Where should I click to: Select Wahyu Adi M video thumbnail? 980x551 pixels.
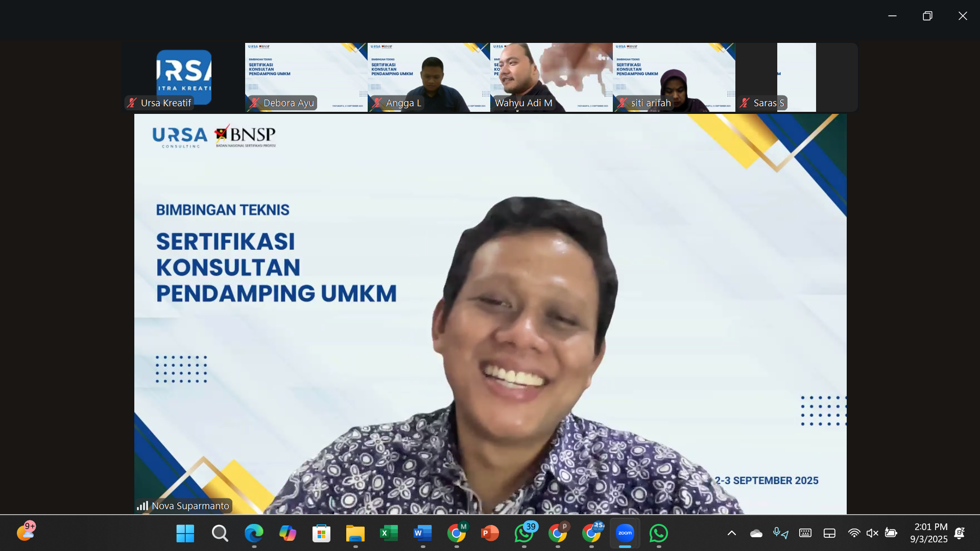[551, 77]
